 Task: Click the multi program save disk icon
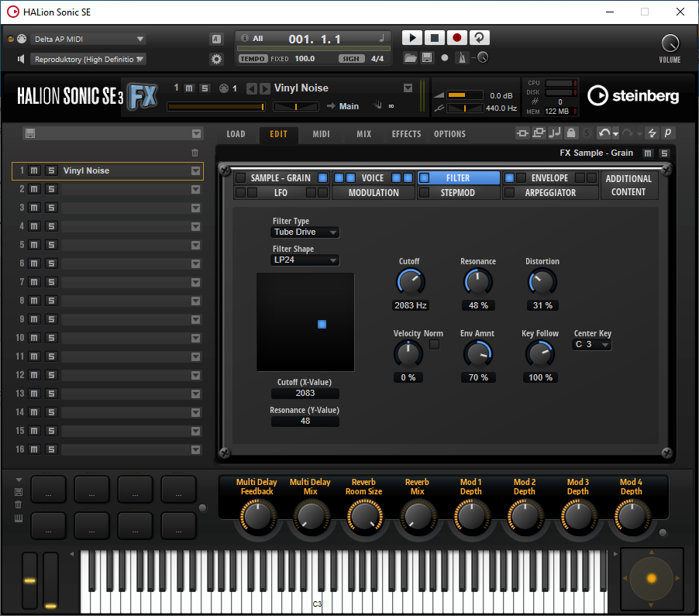point(30,133)
